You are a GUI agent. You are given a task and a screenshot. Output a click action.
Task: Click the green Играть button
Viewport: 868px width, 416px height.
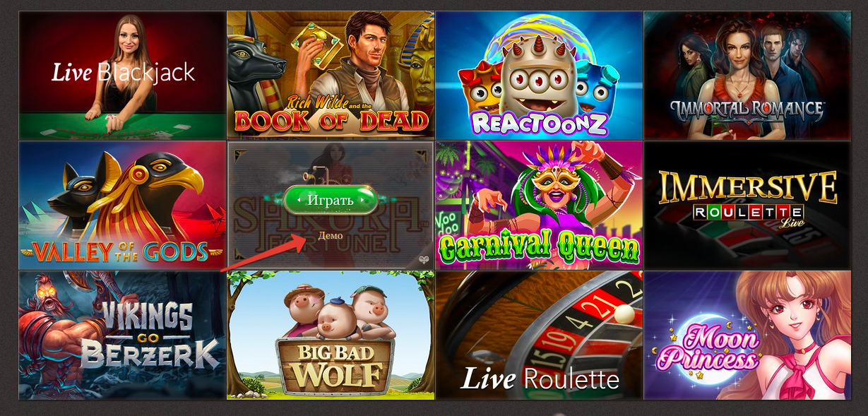click(331, 200)
